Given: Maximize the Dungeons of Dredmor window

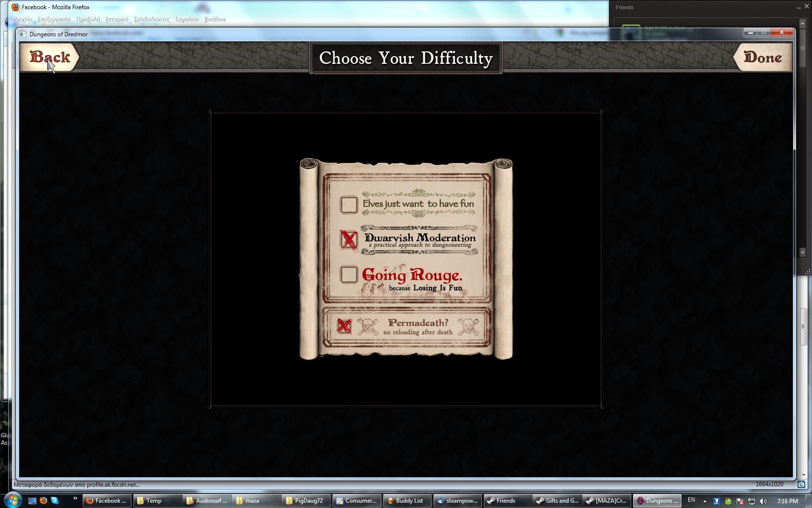Looking at the screenshot, I should coord(764,32).
